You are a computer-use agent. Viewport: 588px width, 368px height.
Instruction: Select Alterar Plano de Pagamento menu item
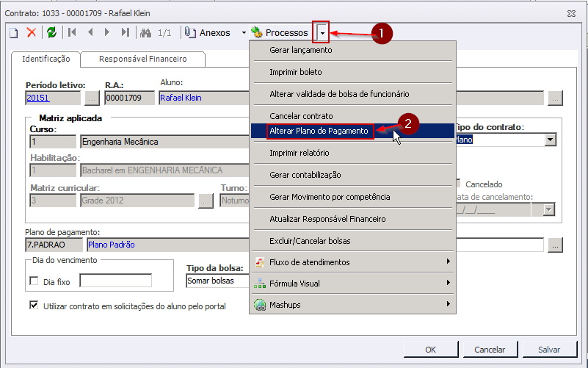[x=319, y=131]
